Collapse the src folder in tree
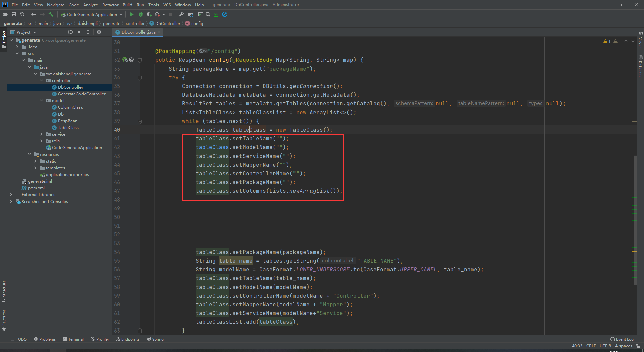 [x=17, y=53]
